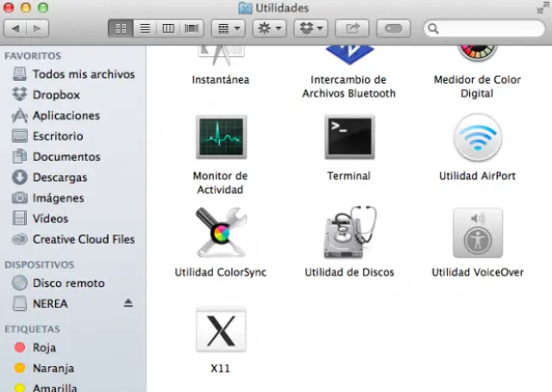Screen dimensions: 552x392
Task: Open Descargas from the sidebar
Action: pyautogui.click(x=60, y=177)
